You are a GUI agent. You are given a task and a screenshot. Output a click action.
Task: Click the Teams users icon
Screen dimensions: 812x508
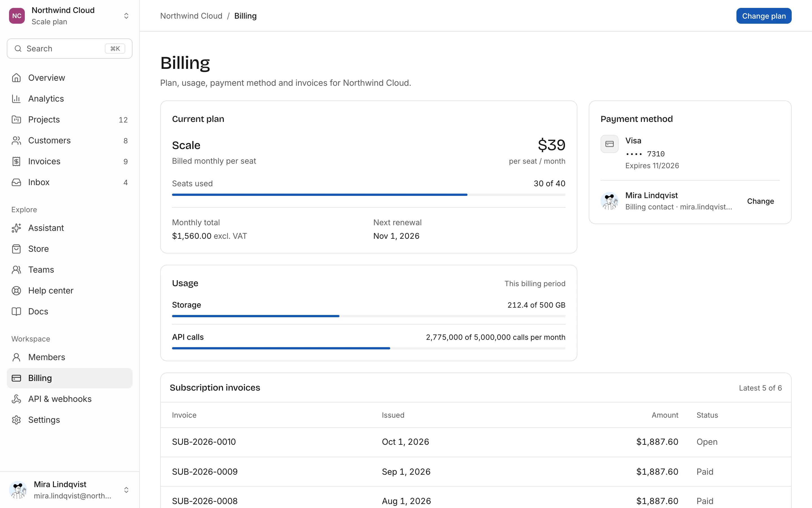[16, 270]
